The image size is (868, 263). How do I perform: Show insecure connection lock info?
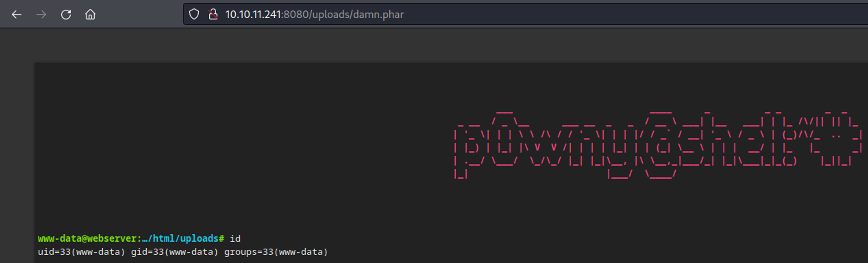(x=213, y=14)
